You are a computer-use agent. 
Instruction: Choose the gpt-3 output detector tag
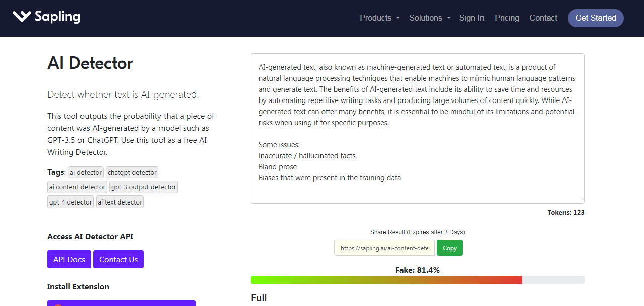click(143, 187)
